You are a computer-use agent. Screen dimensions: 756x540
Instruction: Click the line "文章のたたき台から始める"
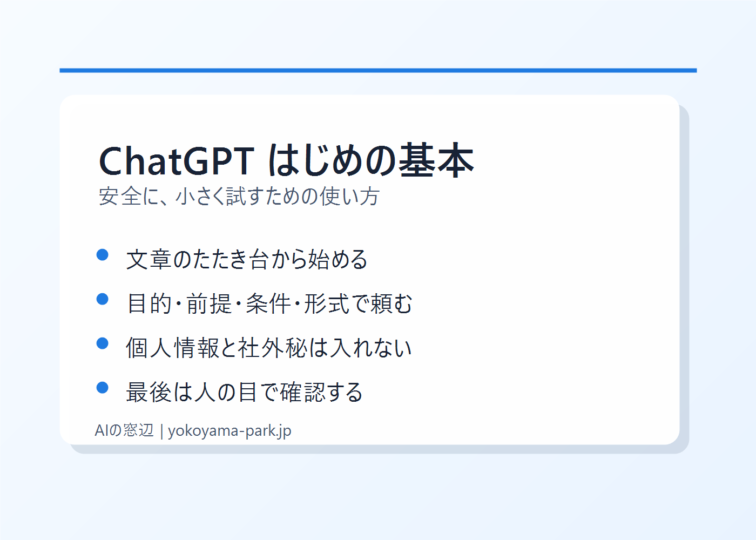coord(247,259)
